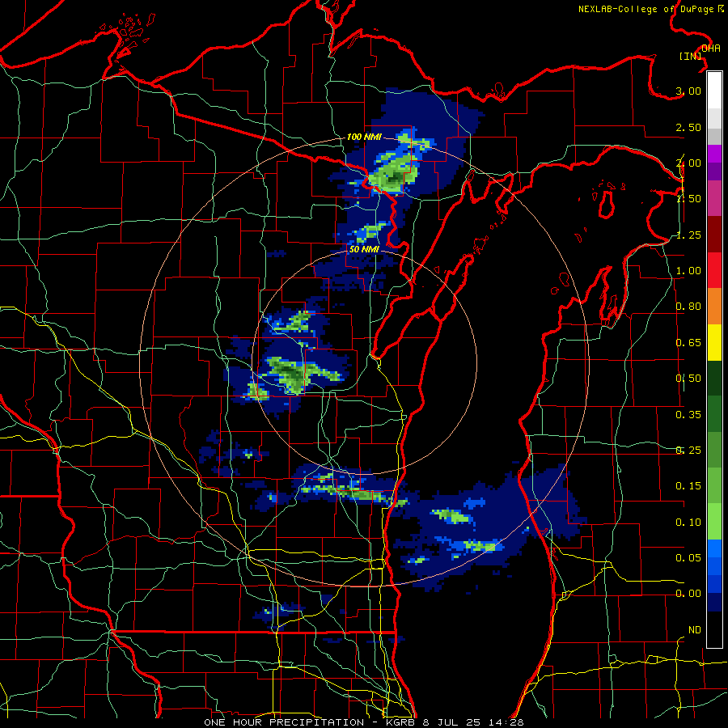Click the 1.25 legend value

point(688,235)
